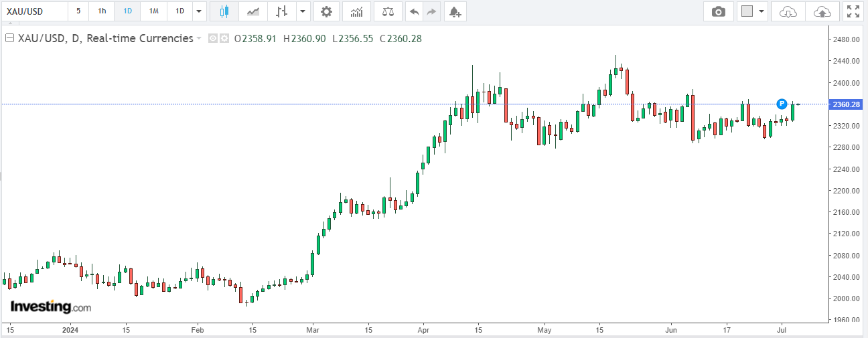Click the Feb label on time axis
This screenshot has width=868, height=338.
[x=196, y=330]
